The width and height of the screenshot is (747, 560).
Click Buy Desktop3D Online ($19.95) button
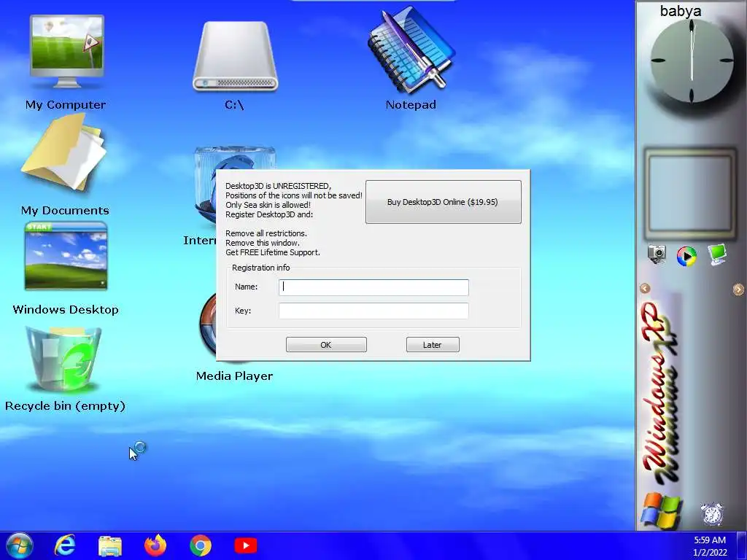[x=443, y=202]
